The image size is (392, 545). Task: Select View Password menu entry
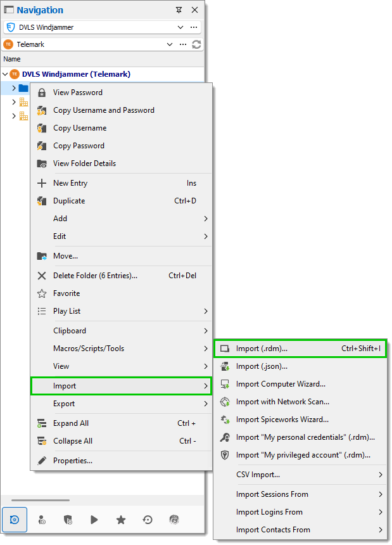[x=121, y=93]
